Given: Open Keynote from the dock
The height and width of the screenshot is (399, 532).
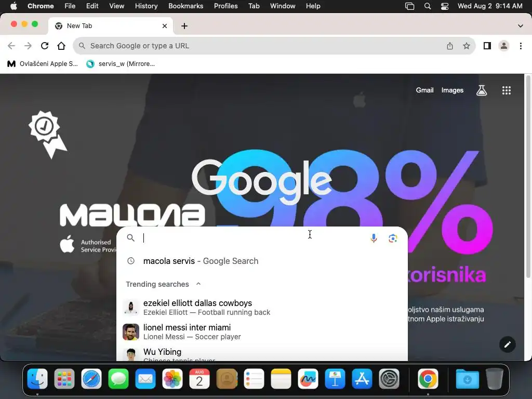Looking at the screenshot, I should (x=335, y=379).
